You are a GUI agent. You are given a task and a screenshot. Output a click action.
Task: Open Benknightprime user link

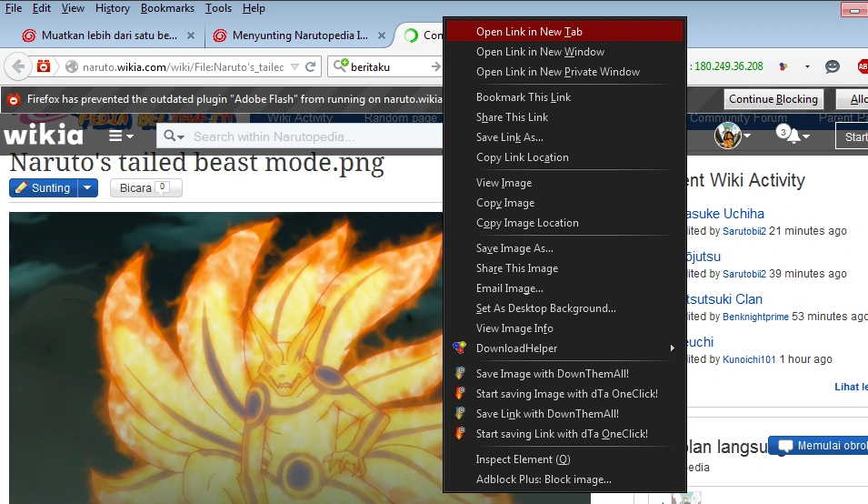click(x=755, y=317)
